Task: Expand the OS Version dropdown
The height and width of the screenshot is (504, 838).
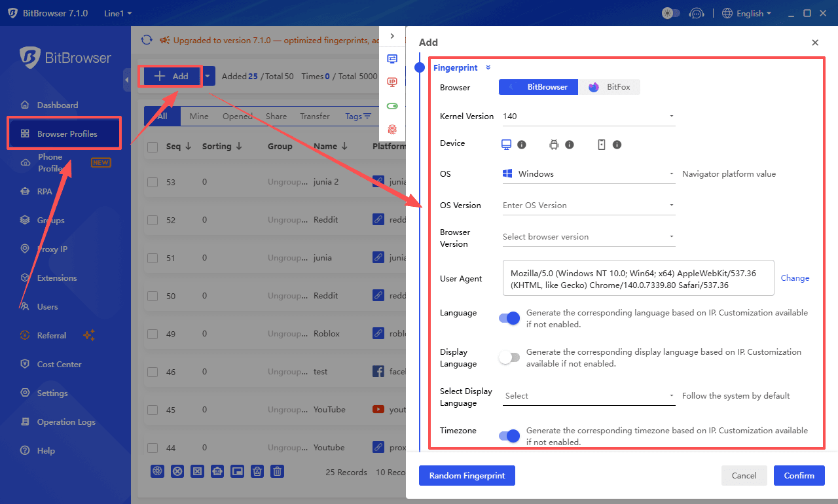Action: click(672, 205)
